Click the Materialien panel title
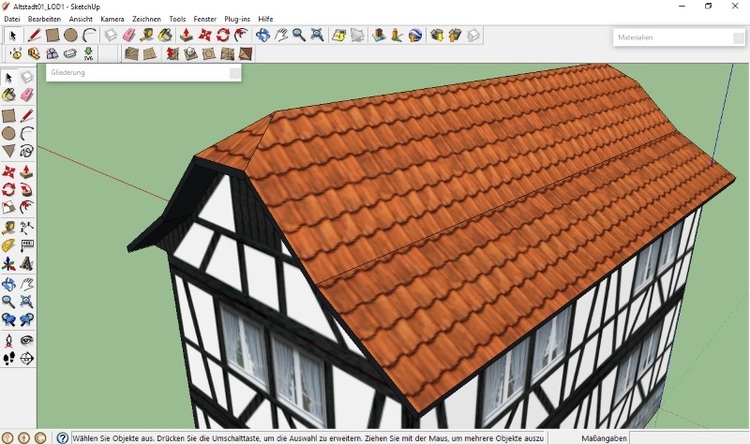Image resolution: width=750 pixels, height=444 pixels. 635,37
